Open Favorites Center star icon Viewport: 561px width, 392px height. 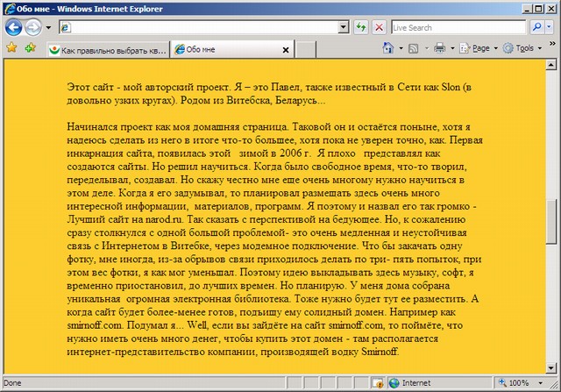pos(11,47)
